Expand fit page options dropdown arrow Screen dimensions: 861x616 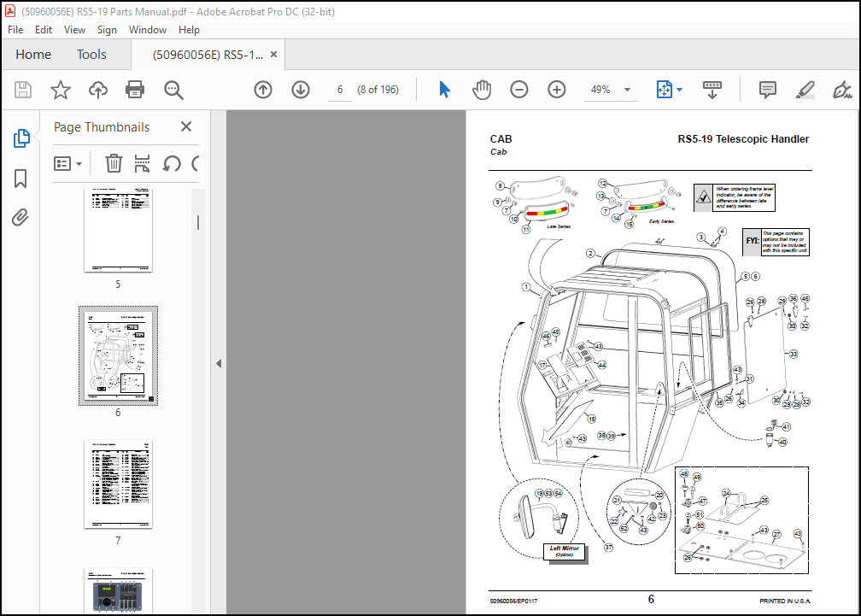point(679,90)
